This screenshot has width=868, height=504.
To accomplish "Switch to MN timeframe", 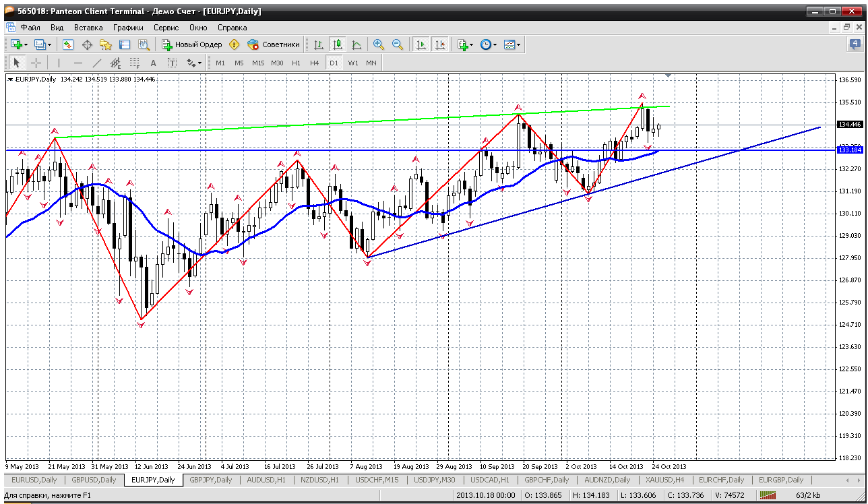I will tap(371, 63).
